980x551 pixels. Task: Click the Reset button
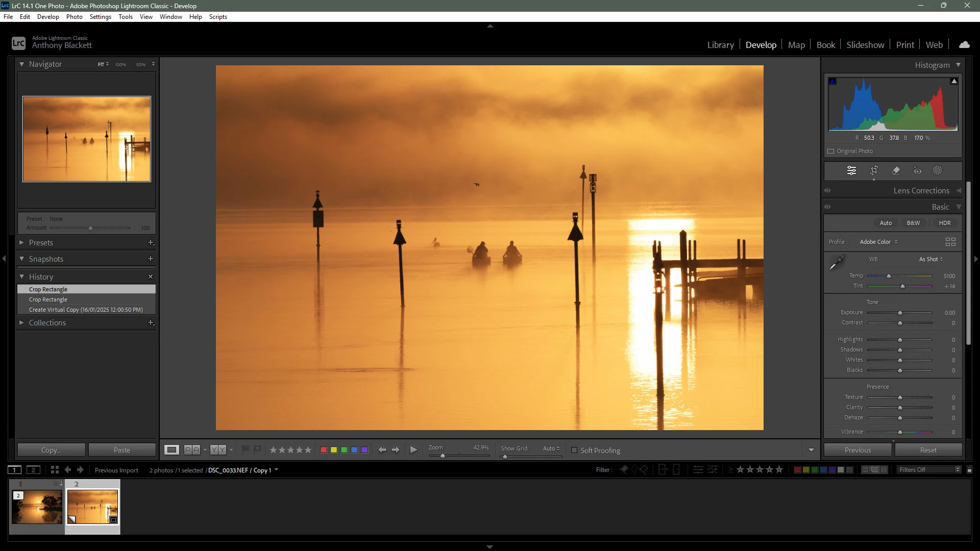point(928,450)
